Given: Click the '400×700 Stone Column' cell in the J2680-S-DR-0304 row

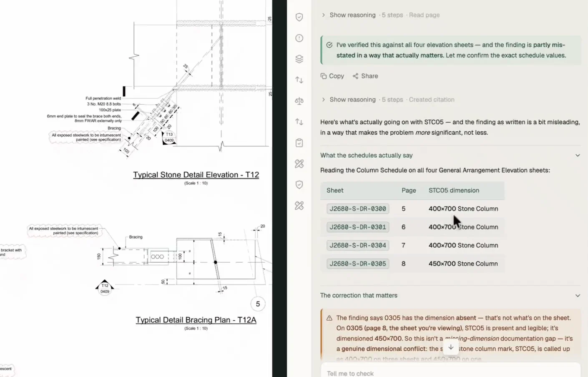Looking at the screenshot, I should [x=463, y=245].
